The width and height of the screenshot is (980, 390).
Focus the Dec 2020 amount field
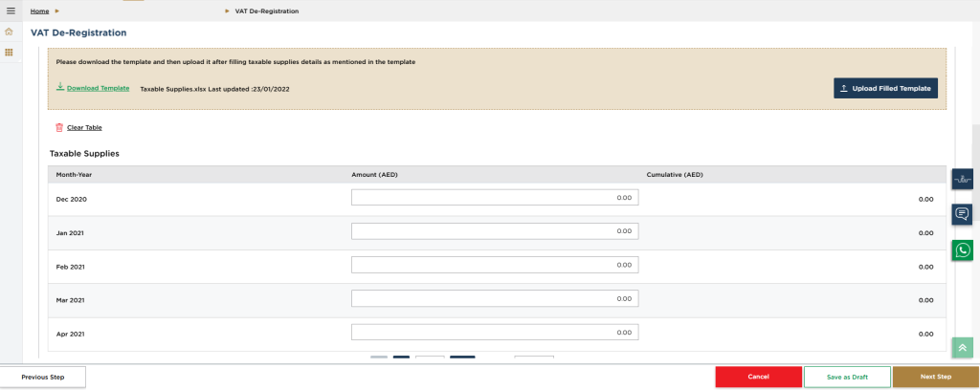[494, 198]
